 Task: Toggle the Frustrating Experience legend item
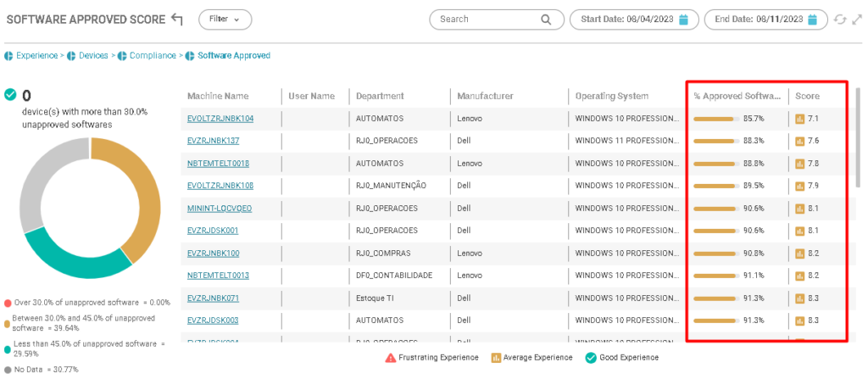click(x=431, y=358)
